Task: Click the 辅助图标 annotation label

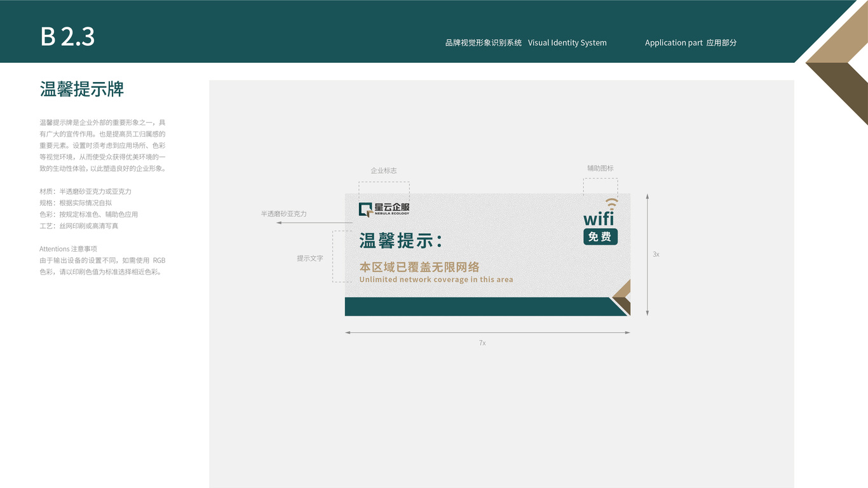Action: (x=600, y=168)
